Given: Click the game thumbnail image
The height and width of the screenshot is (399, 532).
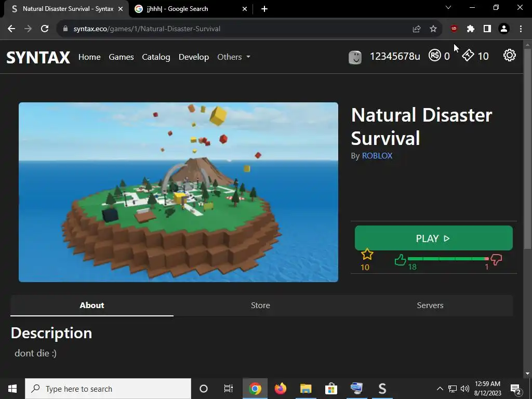Looking at the screenshot, I should pyautogui.click(x=179, y=192).
